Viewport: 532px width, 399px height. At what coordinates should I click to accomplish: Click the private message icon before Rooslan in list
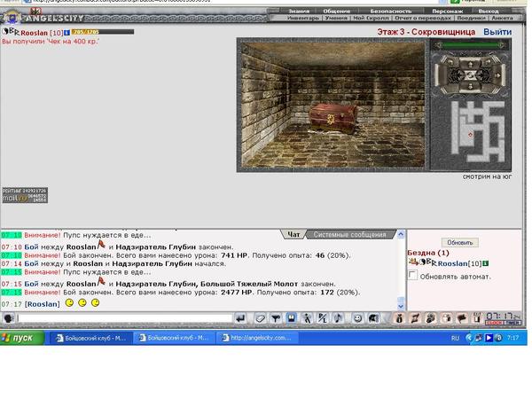coord(413,262)
